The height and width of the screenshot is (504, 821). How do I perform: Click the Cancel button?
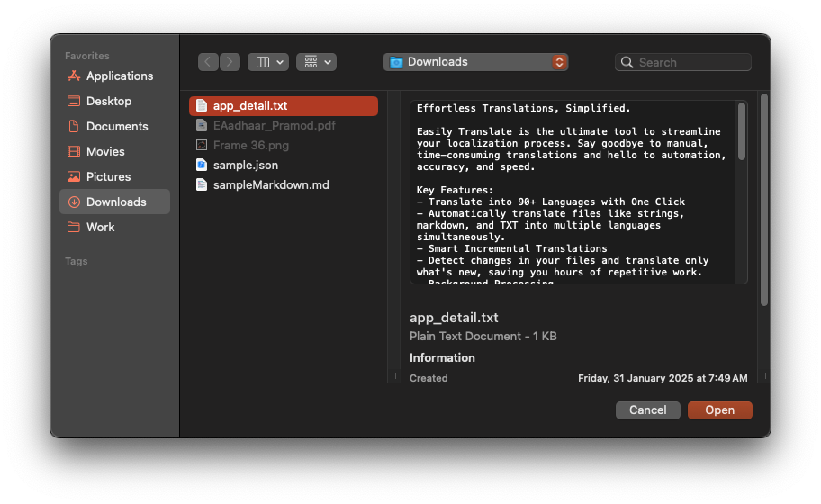tap(647, 410)
